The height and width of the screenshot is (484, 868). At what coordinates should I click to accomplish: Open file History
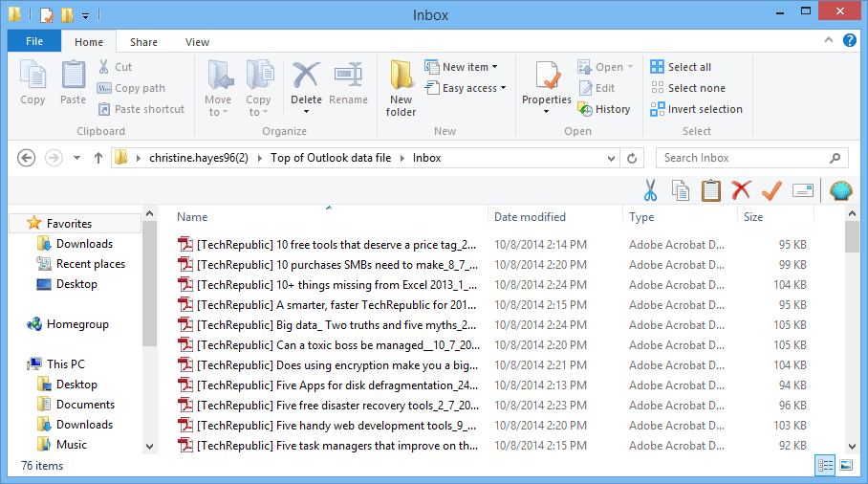coord(604,109)
